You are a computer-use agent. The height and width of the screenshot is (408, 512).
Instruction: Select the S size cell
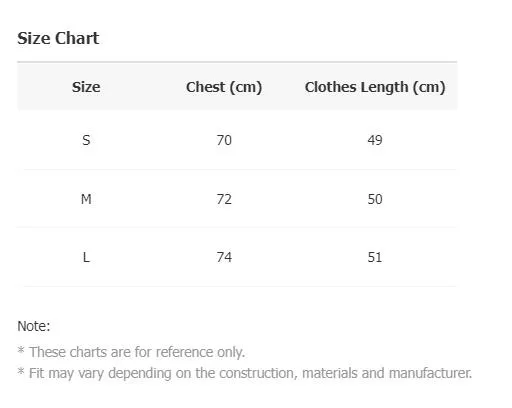[x=86, y=140]
